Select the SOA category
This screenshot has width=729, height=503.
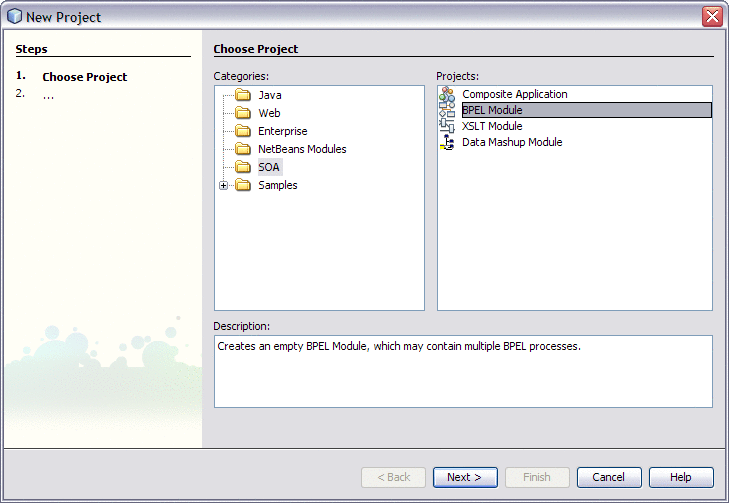[x=269, y=167]
